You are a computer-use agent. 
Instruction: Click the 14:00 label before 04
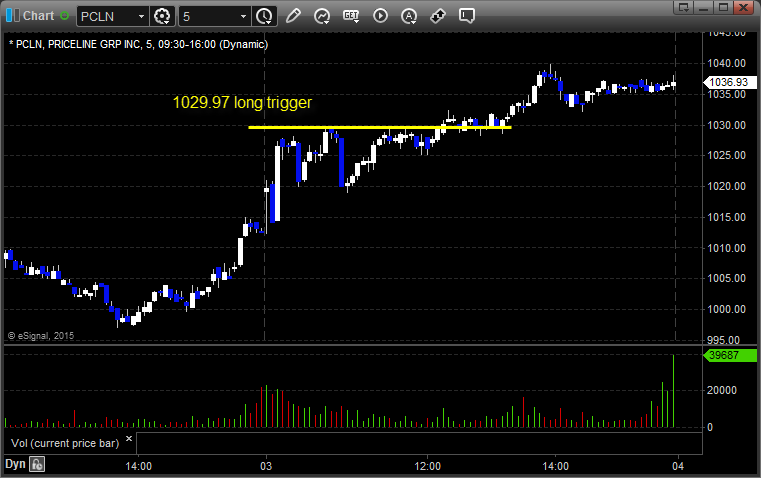tap(555, 466)
